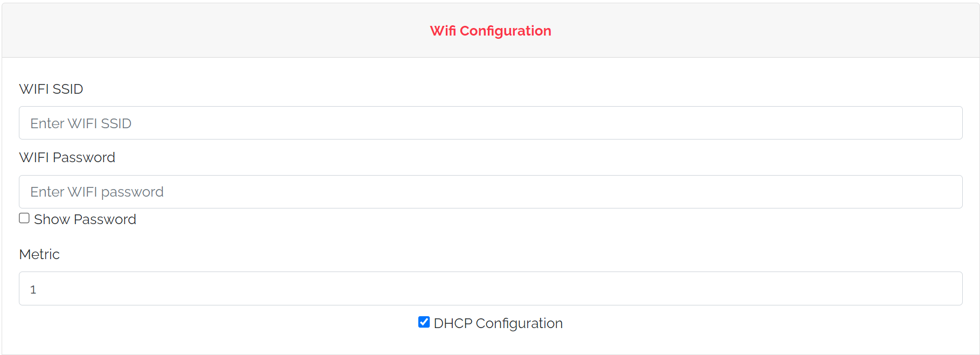Click the Show Password text label
Image resolution: width=980 pixels, height=355 pixels.
85,219
